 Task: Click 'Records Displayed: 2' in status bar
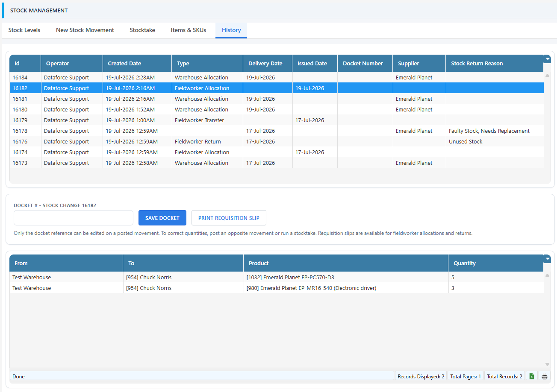pos(421,376)
